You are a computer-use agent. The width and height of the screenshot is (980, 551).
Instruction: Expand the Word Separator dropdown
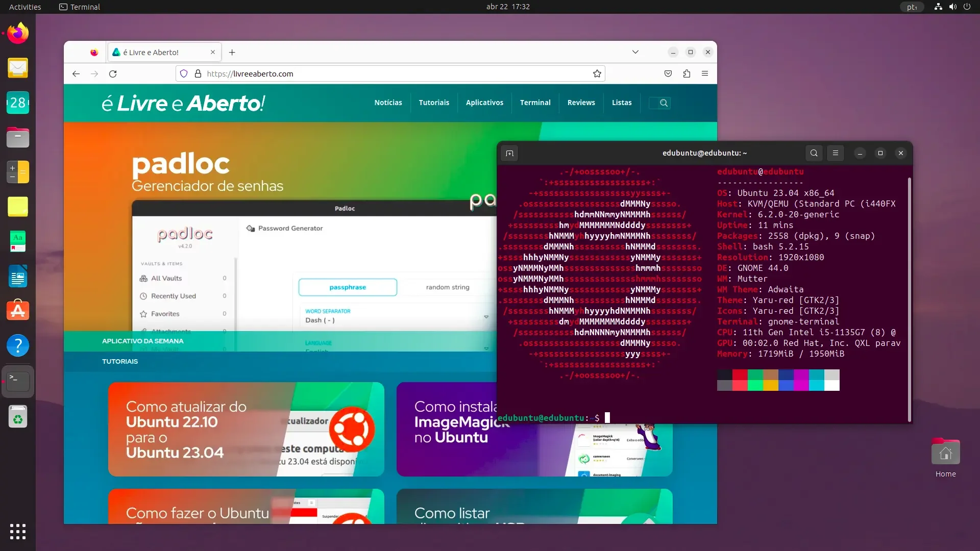[x=397, y=316]
